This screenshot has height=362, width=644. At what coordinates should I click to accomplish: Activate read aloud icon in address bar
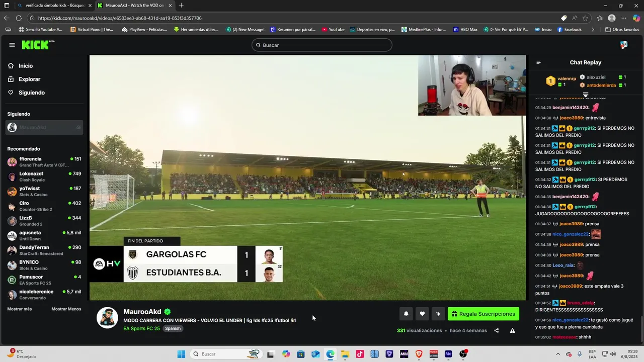click(575, 18)
